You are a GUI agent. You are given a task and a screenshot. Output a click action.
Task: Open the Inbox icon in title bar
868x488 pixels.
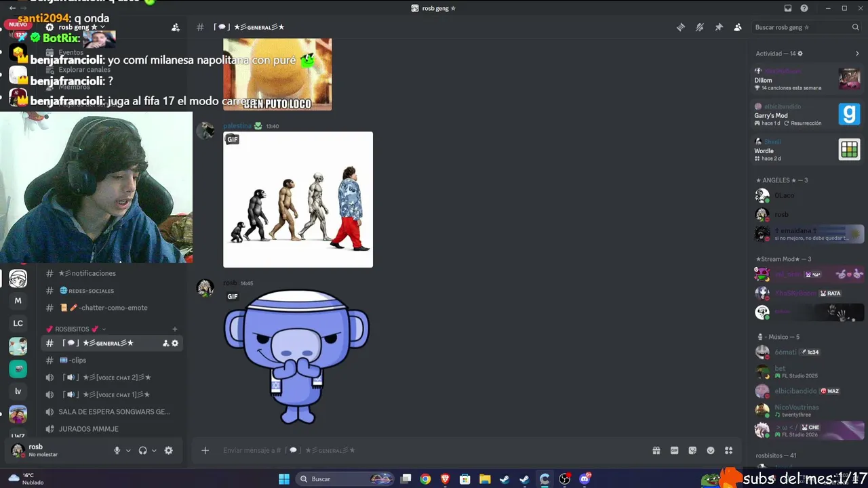coord(788,8)
